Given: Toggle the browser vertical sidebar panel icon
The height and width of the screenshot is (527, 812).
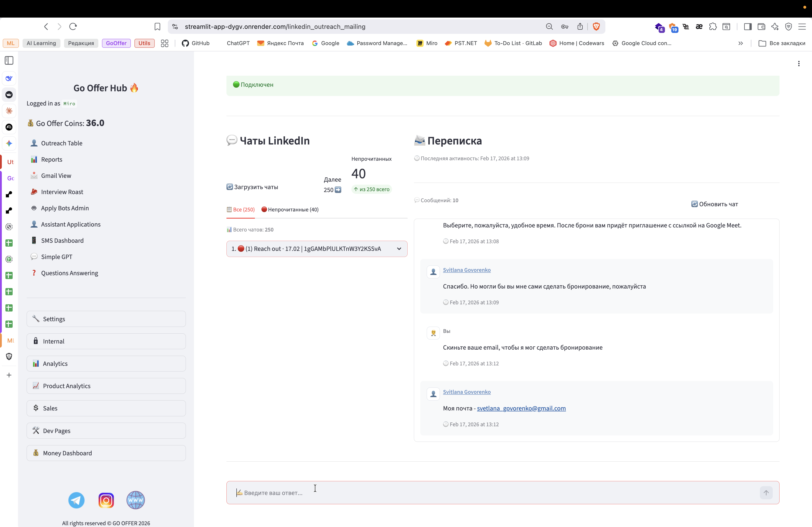Looking at the screenshot, I should (x=9, y=61).
